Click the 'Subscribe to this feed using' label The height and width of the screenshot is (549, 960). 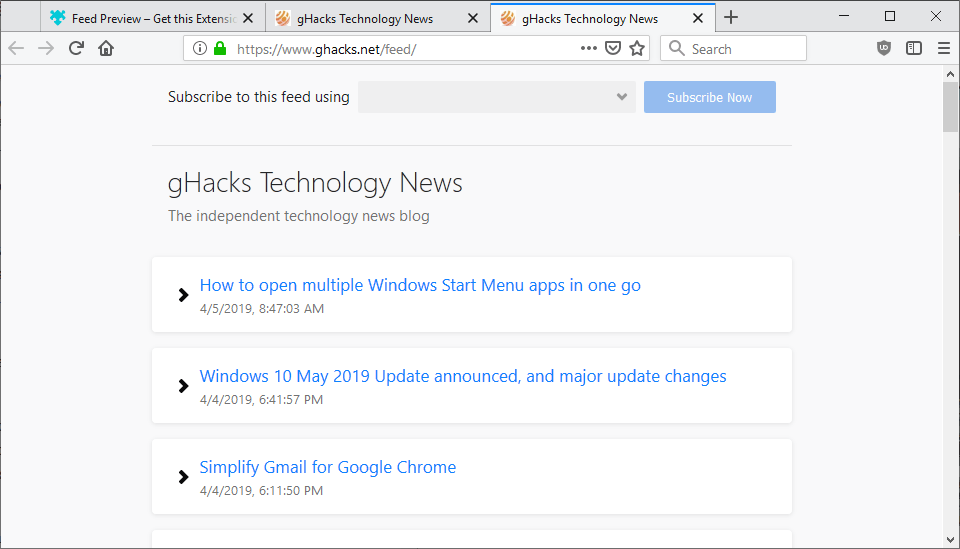tap(258, 97)
